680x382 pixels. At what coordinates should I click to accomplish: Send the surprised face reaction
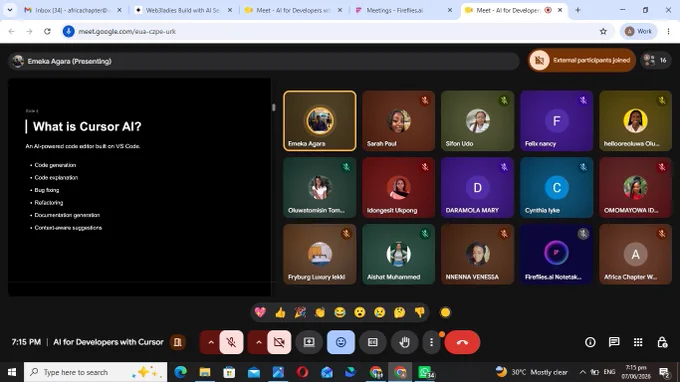(360, 312)
